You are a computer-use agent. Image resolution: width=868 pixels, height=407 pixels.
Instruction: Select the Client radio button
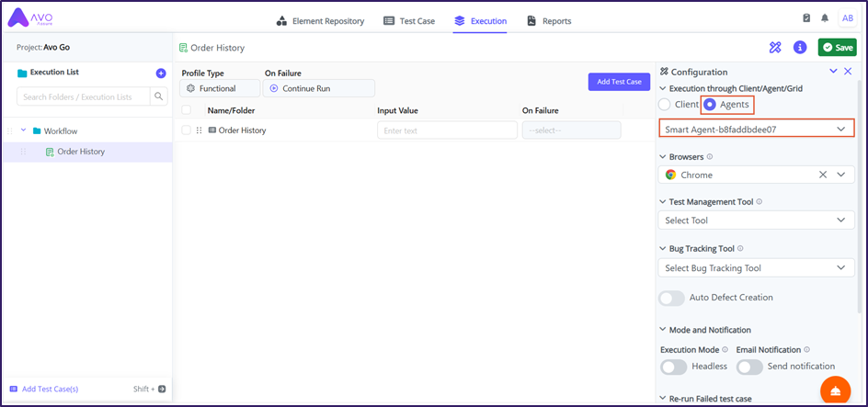pos(665,105)
